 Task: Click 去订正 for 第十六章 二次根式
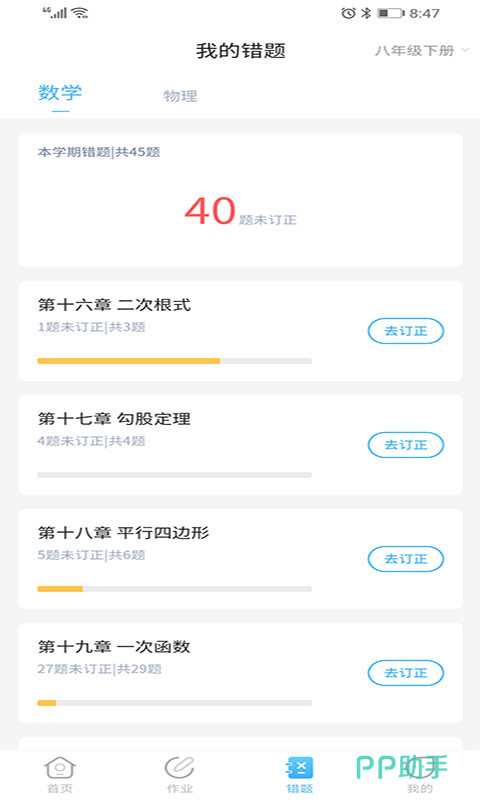click(406, 331)
